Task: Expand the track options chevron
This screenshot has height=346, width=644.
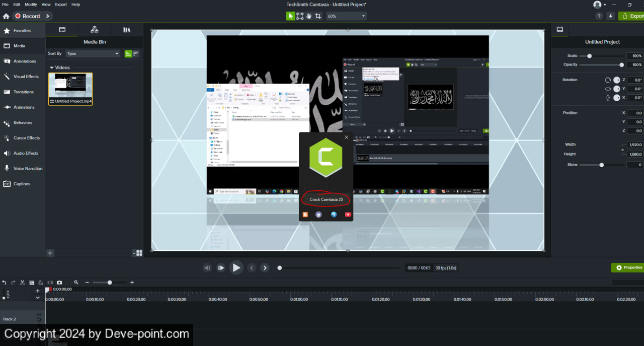Action: click(38, 298)
